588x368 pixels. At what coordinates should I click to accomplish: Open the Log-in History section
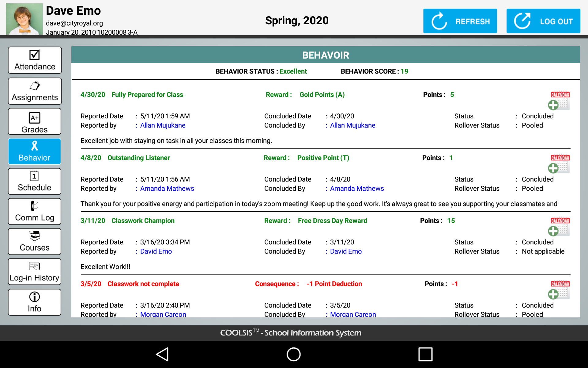pyautogui.click(x=35, y=271)
